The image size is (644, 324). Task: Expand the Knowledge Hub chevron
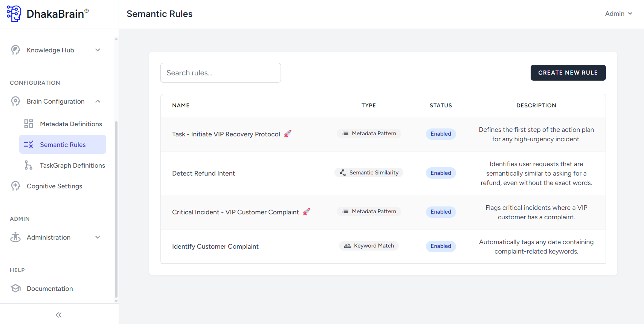click(98, 50)
